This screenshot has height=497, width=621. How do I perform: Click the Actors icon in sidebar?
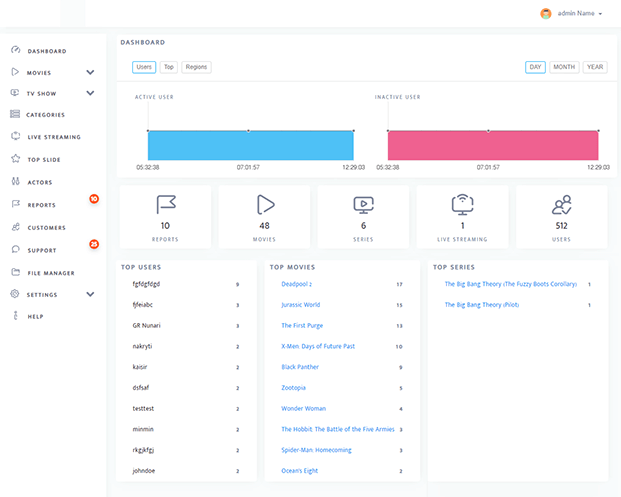(x=15, y=182)
